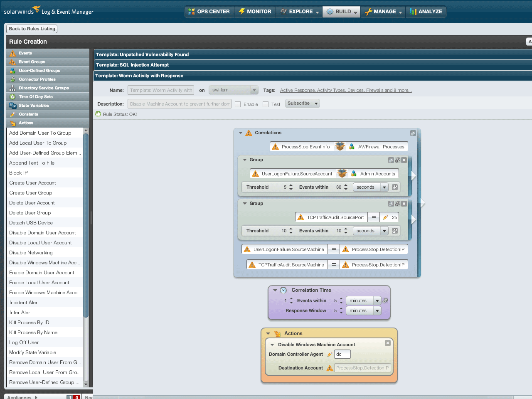Open the MONITOR view
Screen dimensions: 532x399
click(x=255, y=12)
